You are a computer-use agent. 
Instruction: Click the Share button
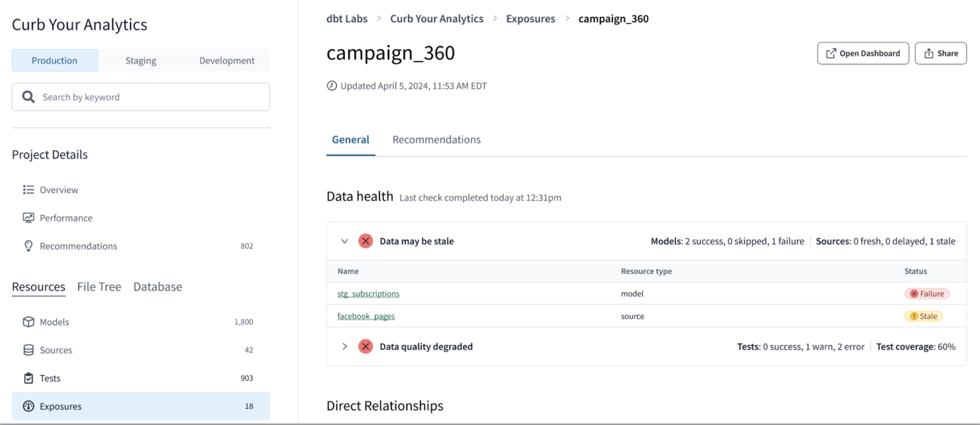coord(940,53)
